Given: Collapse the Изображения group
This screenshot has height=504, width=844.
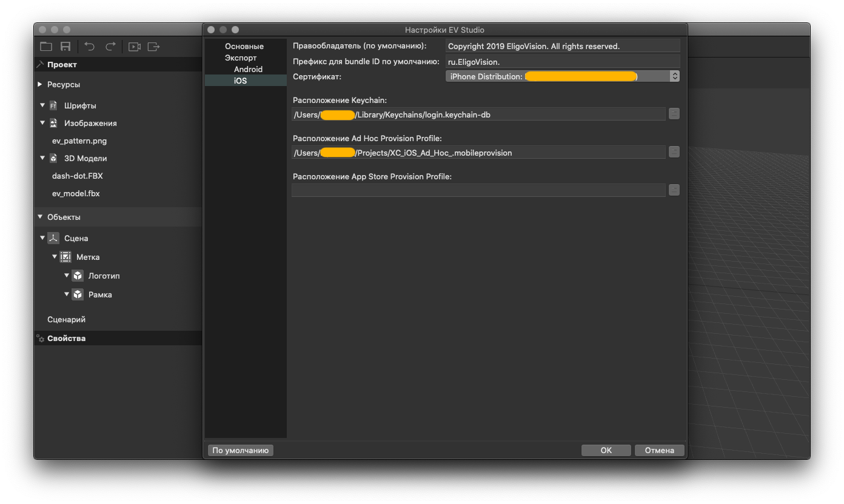Looking at the screenshot, I should (x=42, y=123).
